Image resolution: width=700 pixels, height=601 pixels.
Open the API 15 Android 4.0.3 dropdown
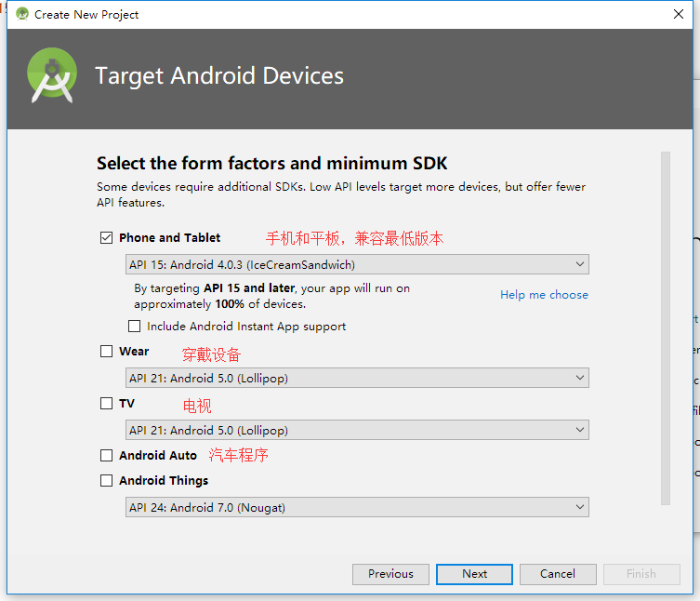point(357,264)
